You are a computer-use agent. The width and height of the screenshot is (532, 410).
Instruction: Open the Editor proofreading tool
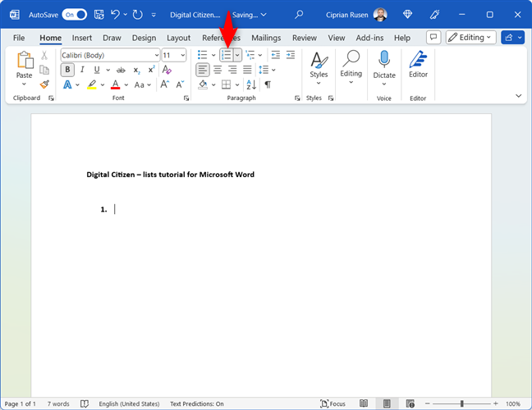click(418, 65)
